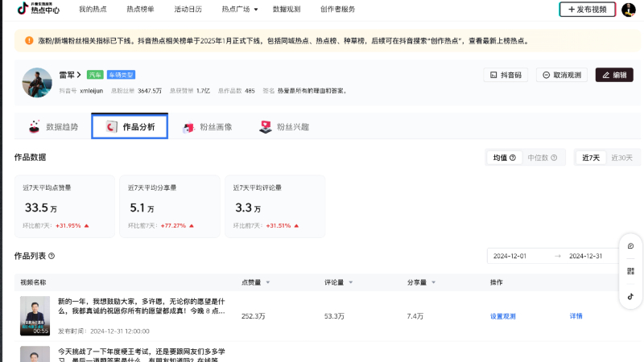Click the +31.95% change value
Screen dimensions: 644x362
(x=68, y=226)
